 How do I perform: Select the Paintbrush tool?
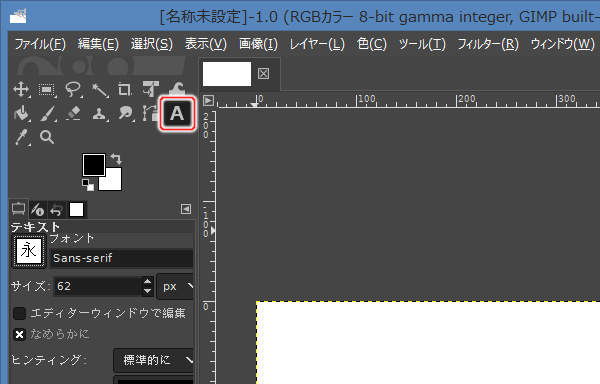48,114
